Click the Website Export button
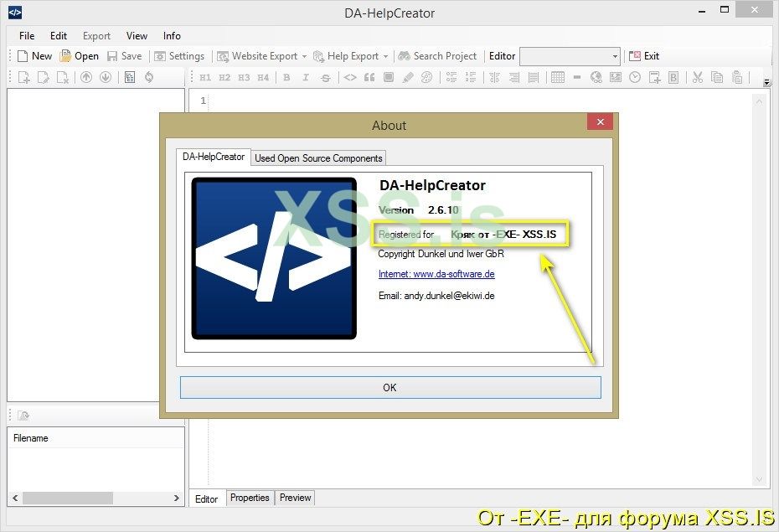 pyautogui.click(x=257, y=56)
